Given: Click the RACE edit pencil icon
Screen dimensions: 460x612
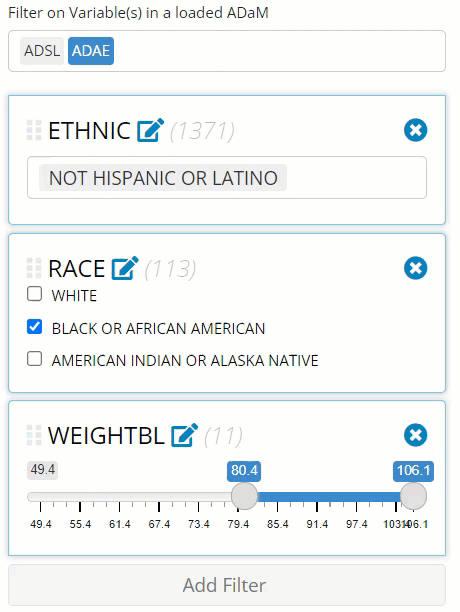Looking at the screenshot, I should (125, 268).
